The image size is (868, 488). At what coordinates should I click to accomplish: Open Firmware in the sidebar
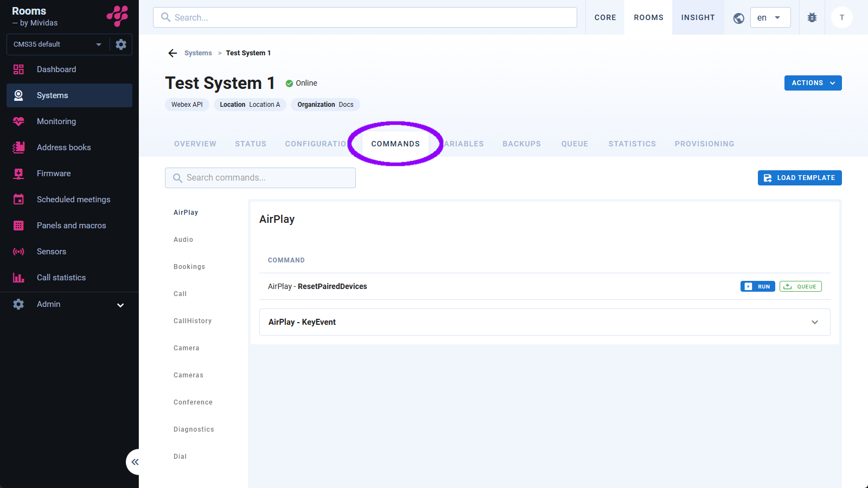pyautogui.click(x=54, y=174)
